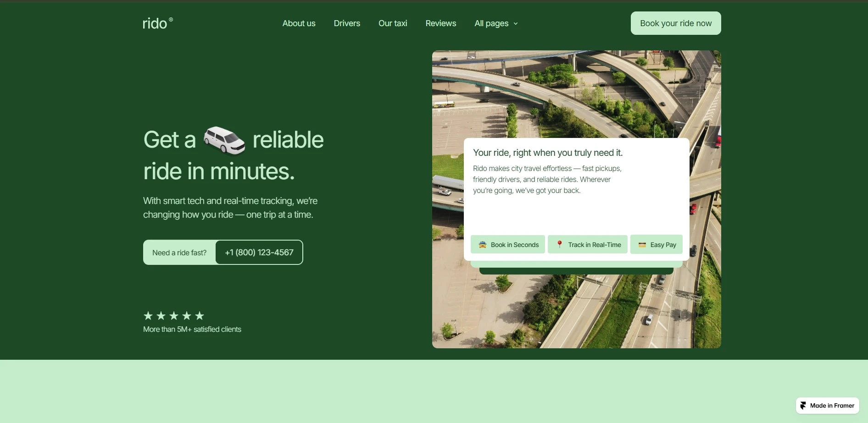Open the Drivers navigation link

click(346, 23)
